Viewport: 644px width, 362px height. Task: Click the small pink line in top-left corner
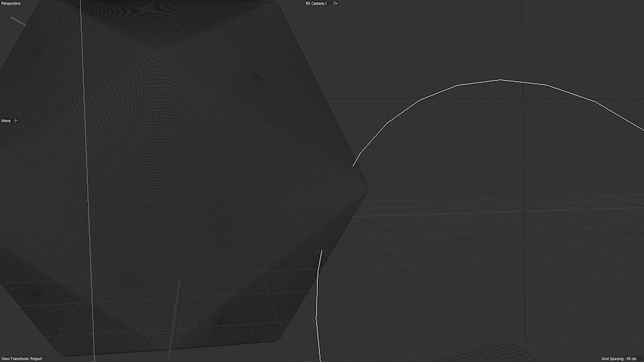(19, 21)
